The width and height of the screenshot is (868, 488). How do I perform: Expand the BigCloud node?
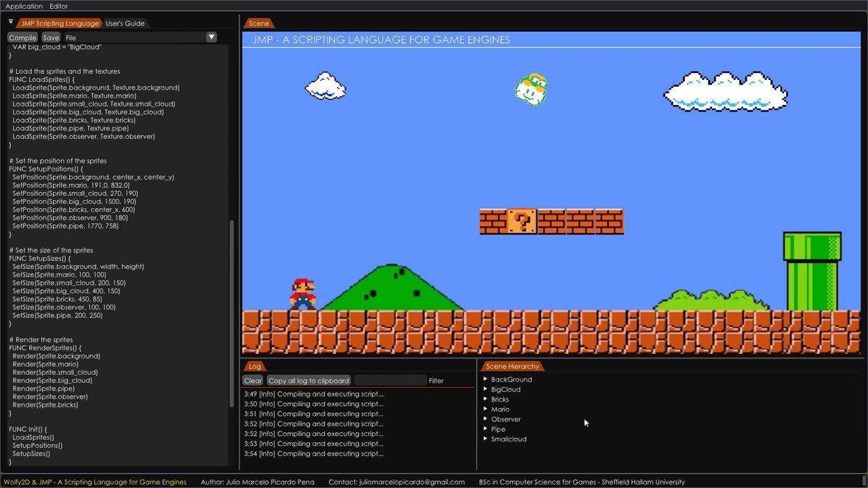coord(486,389)
